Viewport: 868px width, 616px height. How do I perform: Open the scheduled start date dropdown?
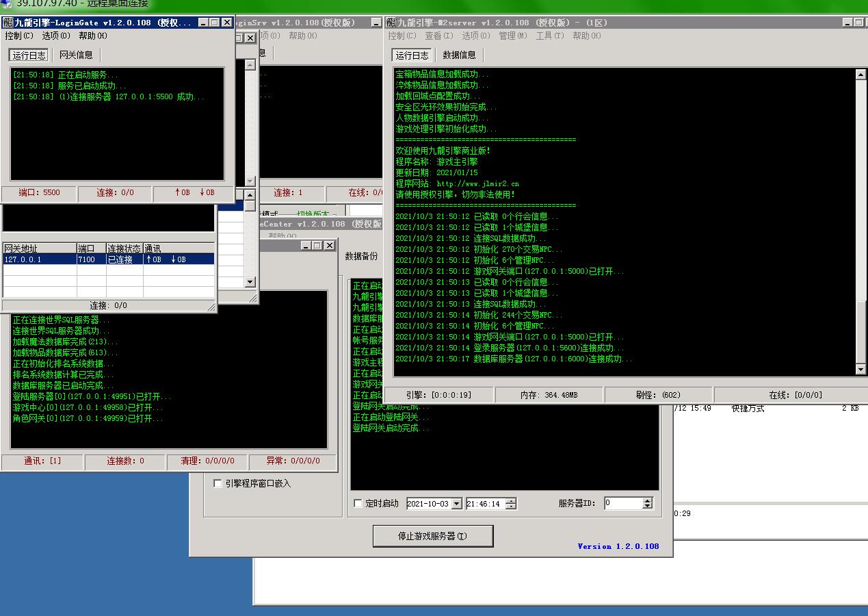pyautogui.click(x=456, y=504)
